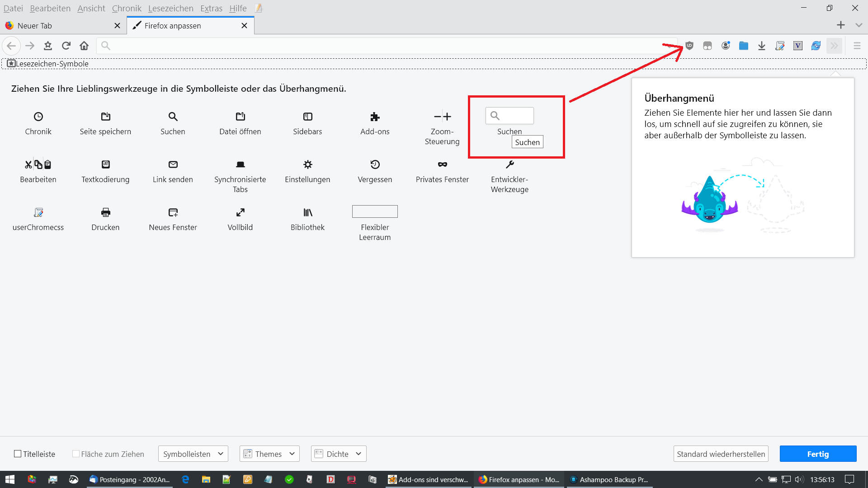Click the Drucken printer icon
The height and width of the screenshot is (488, 868).
(x=105, y=212)
